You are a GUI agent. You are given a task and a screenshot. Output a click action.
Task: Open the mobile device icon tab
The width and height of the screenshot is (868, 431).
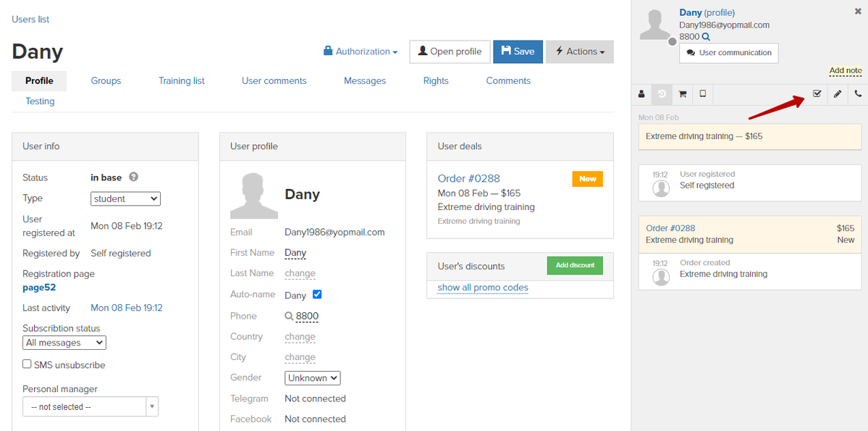[703, 94]
